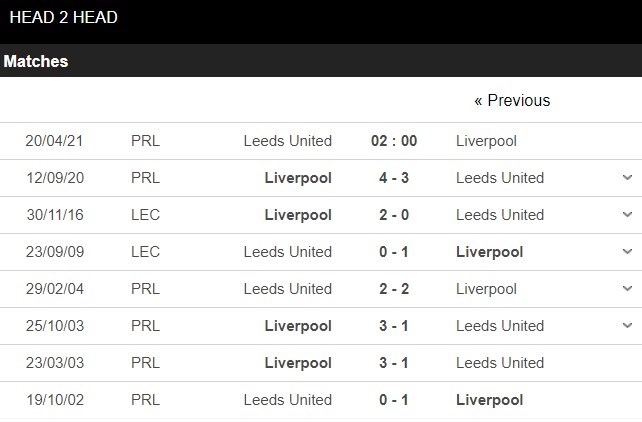The width and height of the screenshot is (642, 422).
Task: Select Leeds United in 20/04/21 fixture
Action: pos(288,141)
